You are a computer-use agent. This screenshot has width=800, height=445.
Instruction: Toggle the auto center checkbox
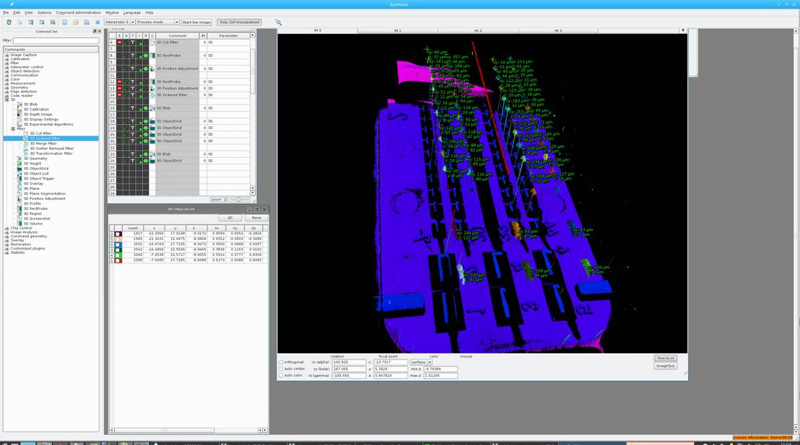281,369
